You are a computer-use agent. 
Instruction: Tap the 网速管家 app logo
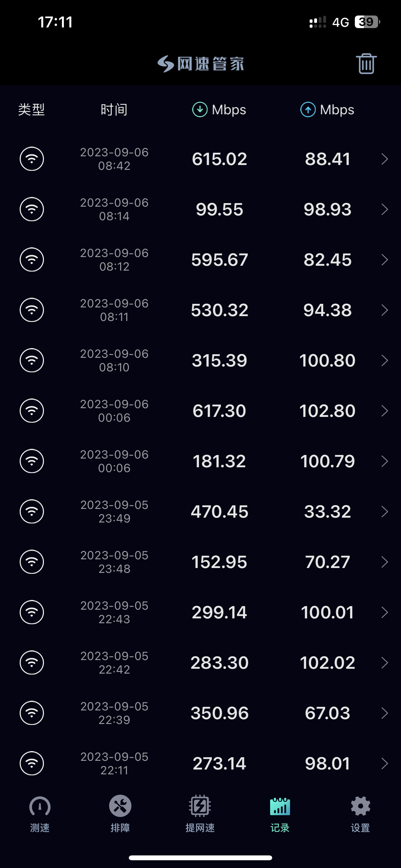click(x=201, y=64)
